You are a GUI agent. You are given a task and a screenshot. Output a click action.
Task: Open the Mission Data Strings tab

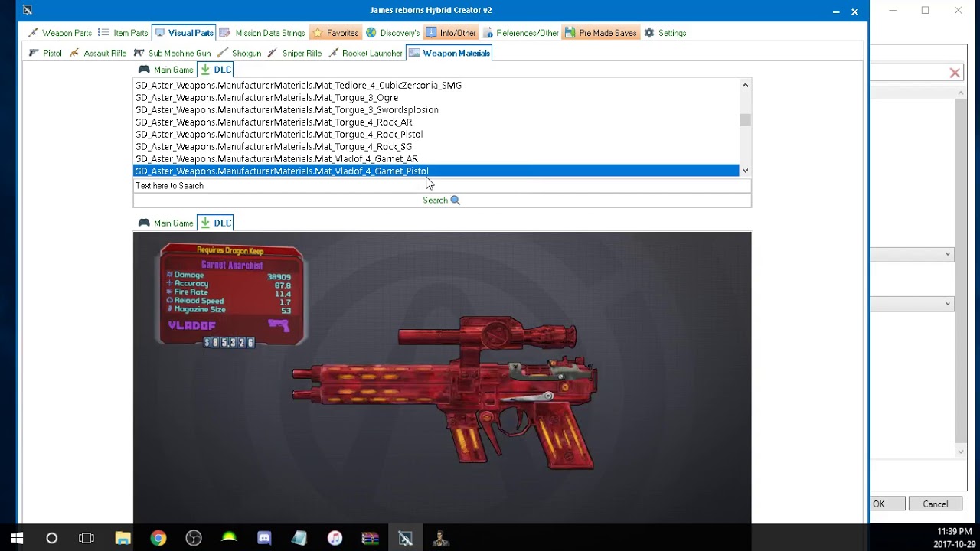pyautogui.click(x=262, y=33)
